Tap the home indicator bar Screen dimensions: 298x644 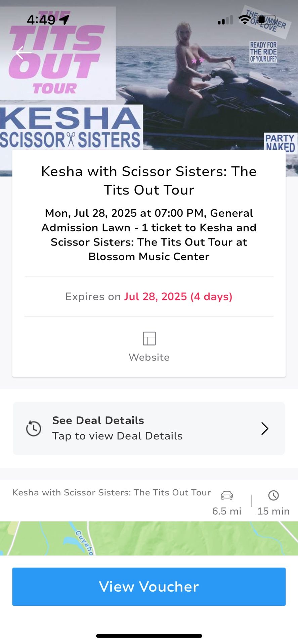[x=149, y=636]
